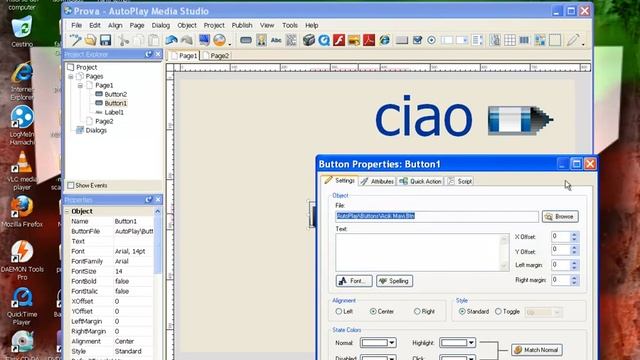Insert a PDF object icon
The height and width of the screenshot is (360, 640).
[x=369, y=40]
